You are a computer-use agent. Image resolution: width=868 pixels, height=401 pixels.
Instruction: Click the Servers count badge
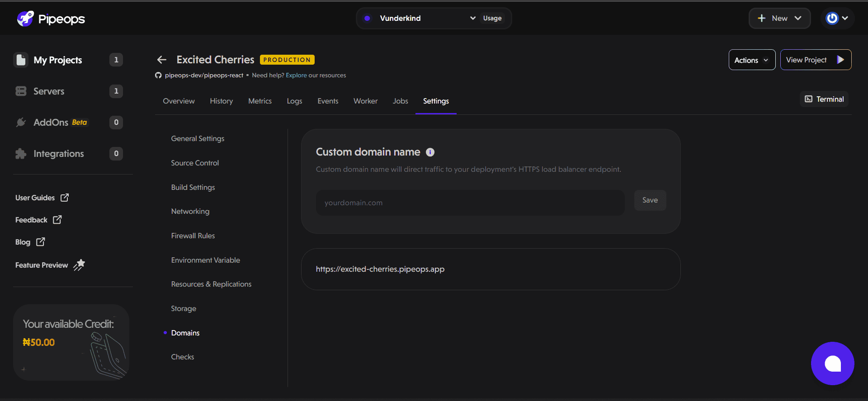coord(116,91)
